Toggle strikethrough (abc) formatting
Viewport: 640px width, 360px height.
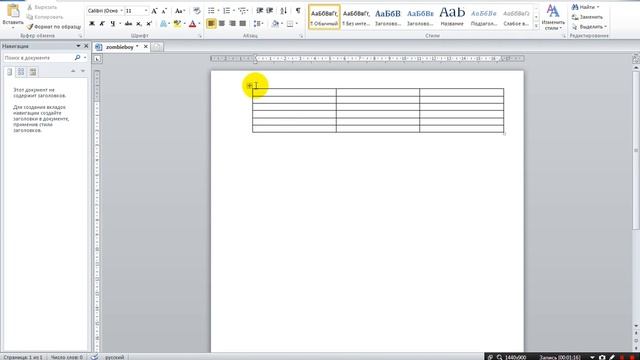click(128, 24)
